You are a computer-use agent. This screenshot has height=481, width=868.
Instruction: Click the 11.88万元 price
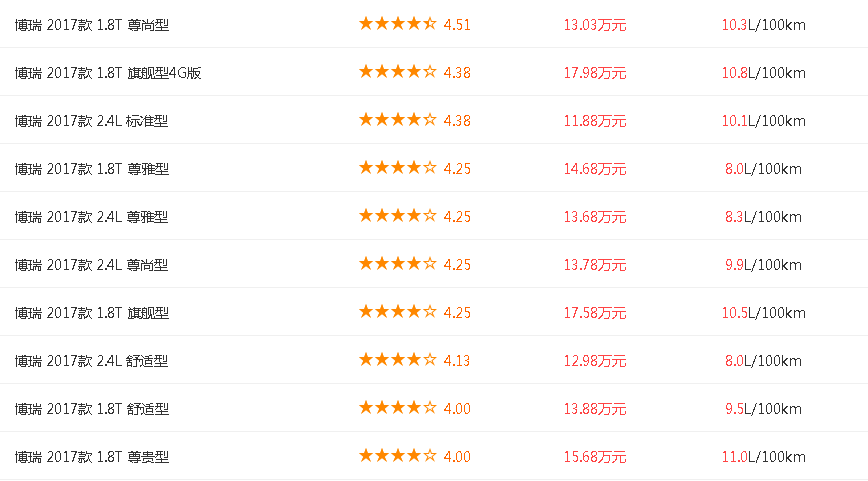coord(595,120)
